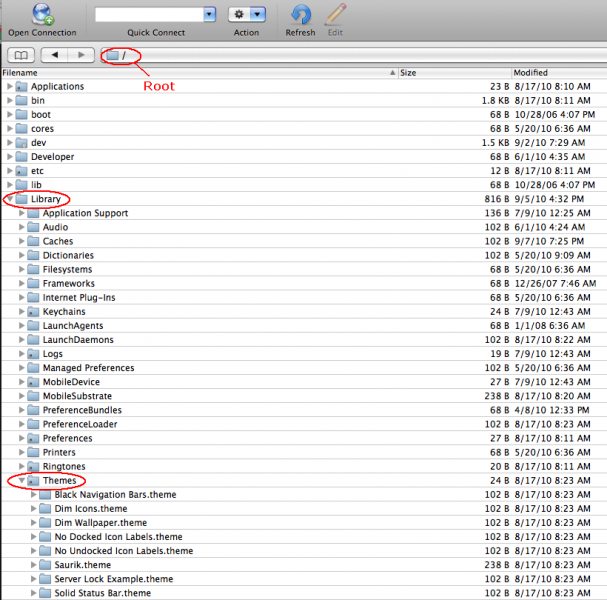Collapse the Library folder
The height and width of the screenshot is (600, 607).
coord(9,199)
